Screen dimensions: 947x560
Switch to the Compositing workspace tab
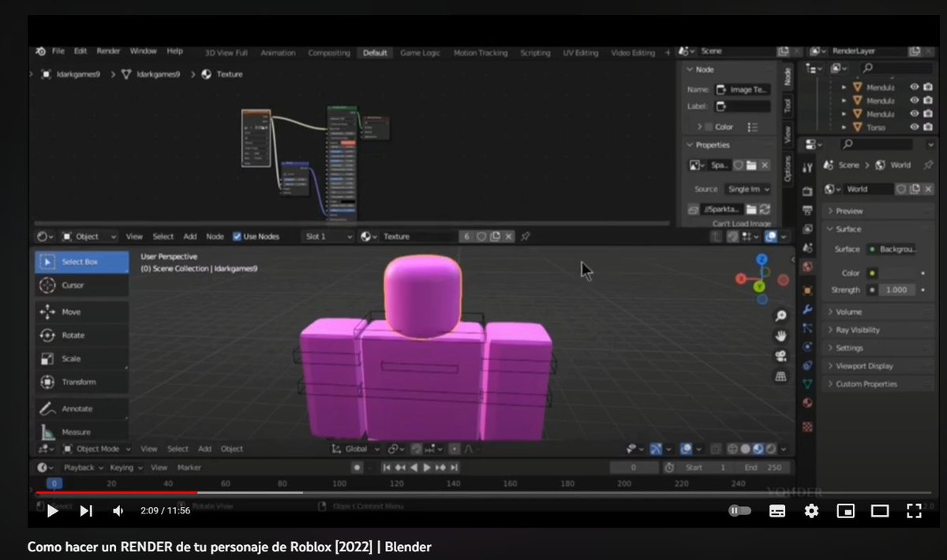[328, 53]
